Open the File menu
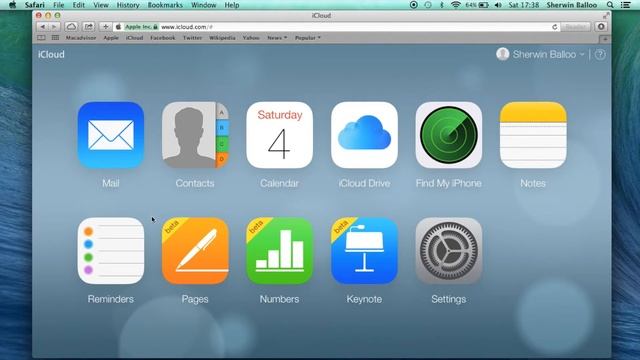This screenshot has height=360, width=640. [x=58, y=5]
